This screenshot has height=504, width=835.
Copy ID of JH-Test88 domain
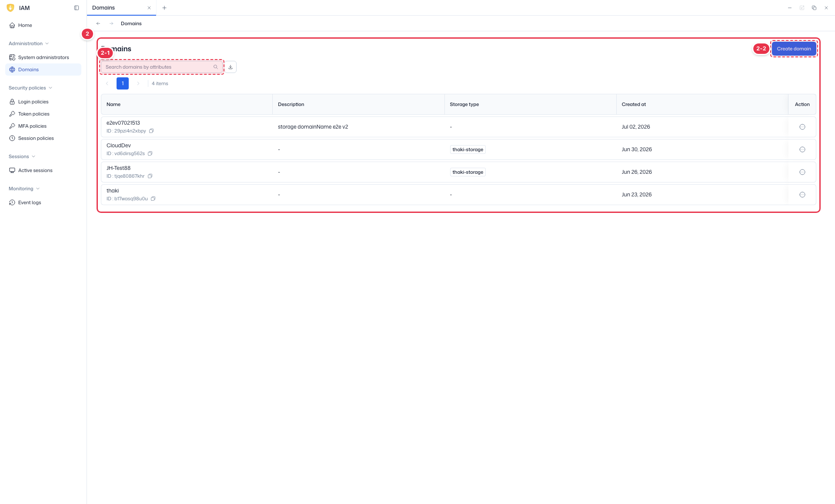point(150,176)
